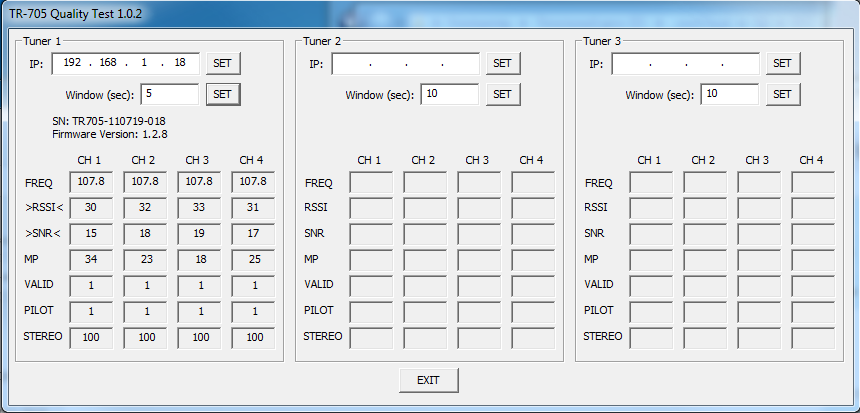Click SET button next to Tuner 2 IP

coord(503,63)
